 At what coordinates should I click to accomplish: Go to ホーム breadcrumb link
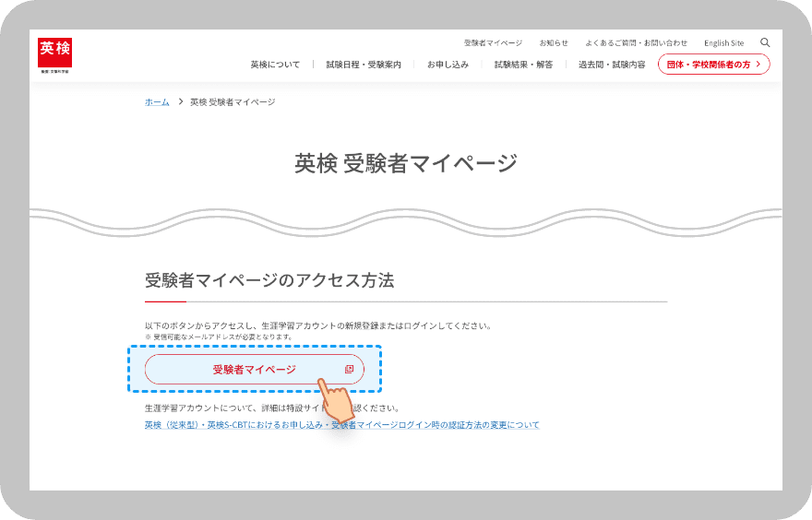157,102
